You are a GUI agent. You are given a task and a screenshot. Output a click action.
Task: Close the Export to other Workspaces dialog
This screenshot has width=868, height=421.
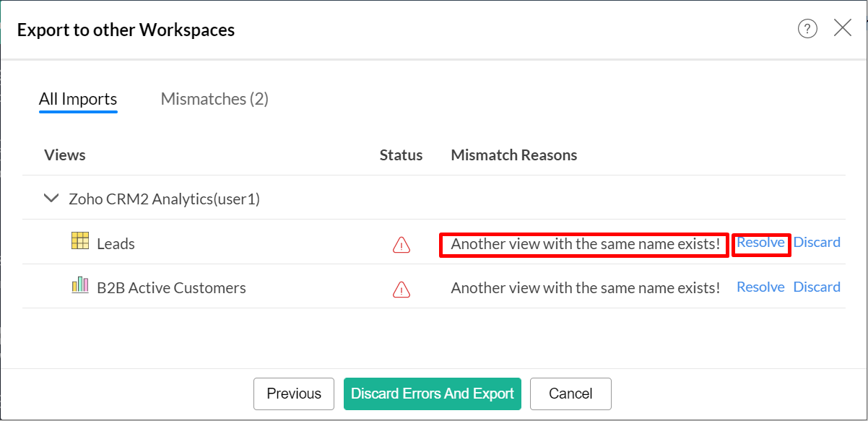click(x=842, y=28)
